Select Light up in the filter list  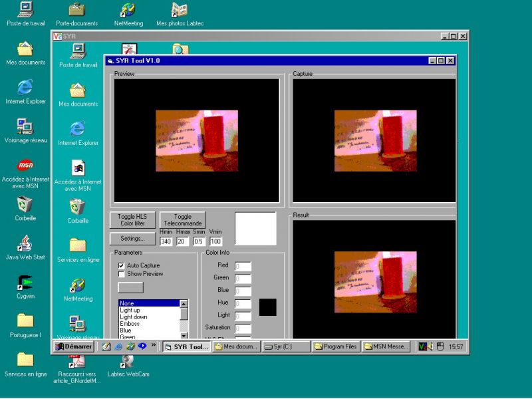click(x=149, y=310)
